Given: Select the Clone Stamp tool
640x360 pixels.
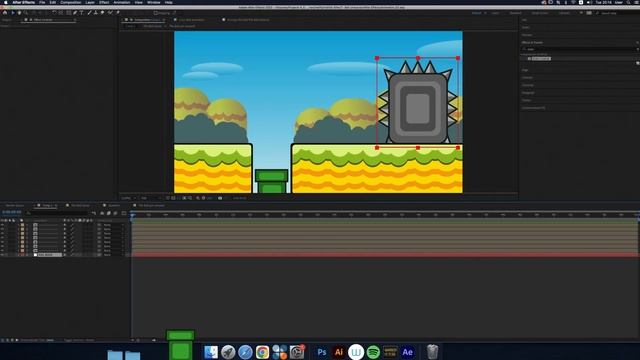Looking at the screenshot, I should [x=96, y=13].
